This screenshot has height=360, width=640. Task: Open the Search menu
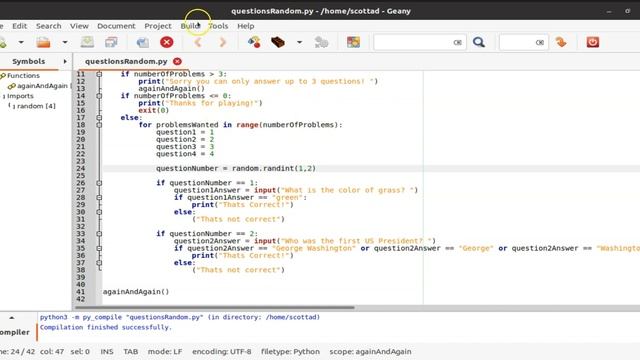[49, 26]
